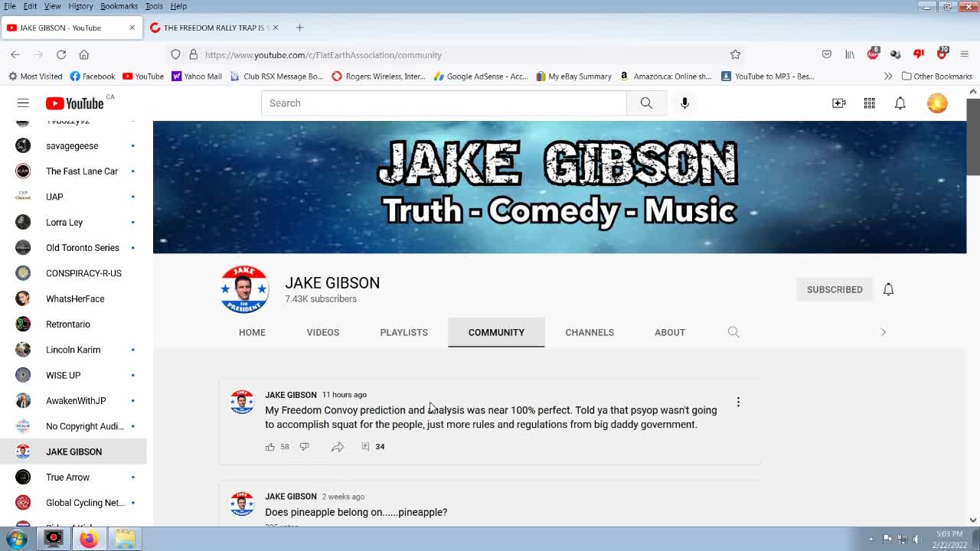Image resolution: width=980 pixels, height=551 pixels.
Task: Open Lincoln Karim subscription
Action: (73, 350)
